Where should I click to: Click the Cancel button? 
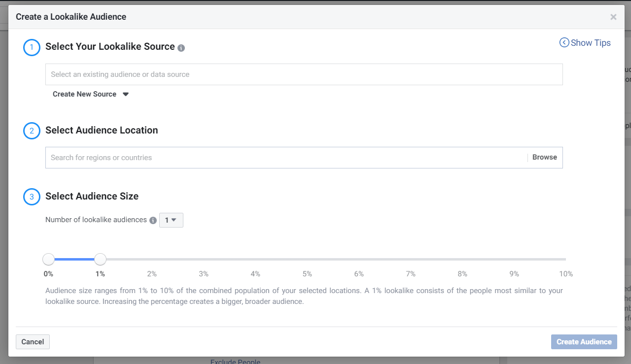pyautogui.click(x=33, y=342)
